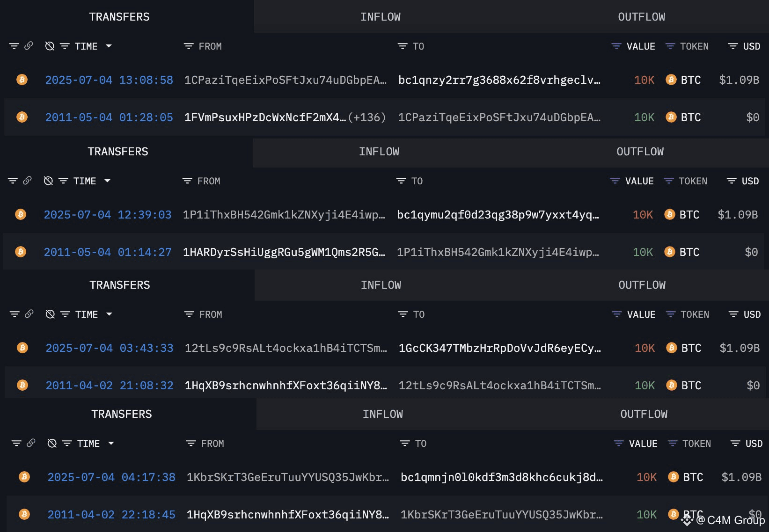Toggle the exclusion filter icon next to TIME
The width and height of the screenshot is (769, 532).
click(x=49, y=46)
